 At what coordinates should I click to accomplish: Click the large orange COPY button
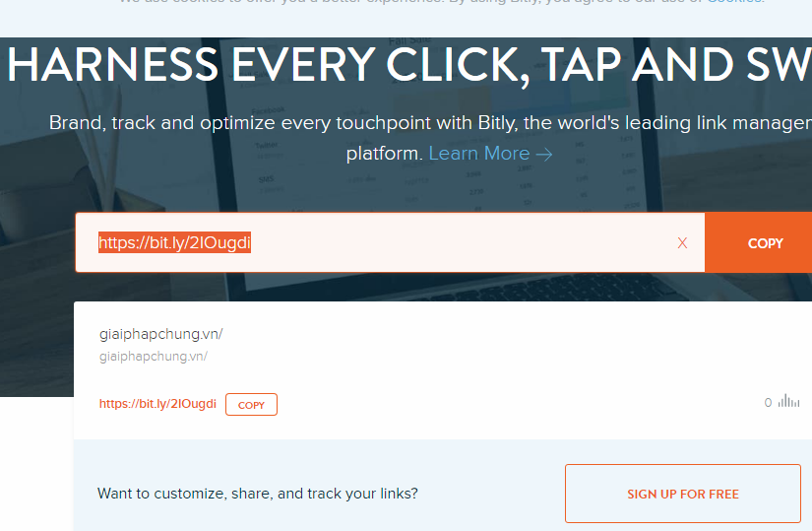click(759, 242)
